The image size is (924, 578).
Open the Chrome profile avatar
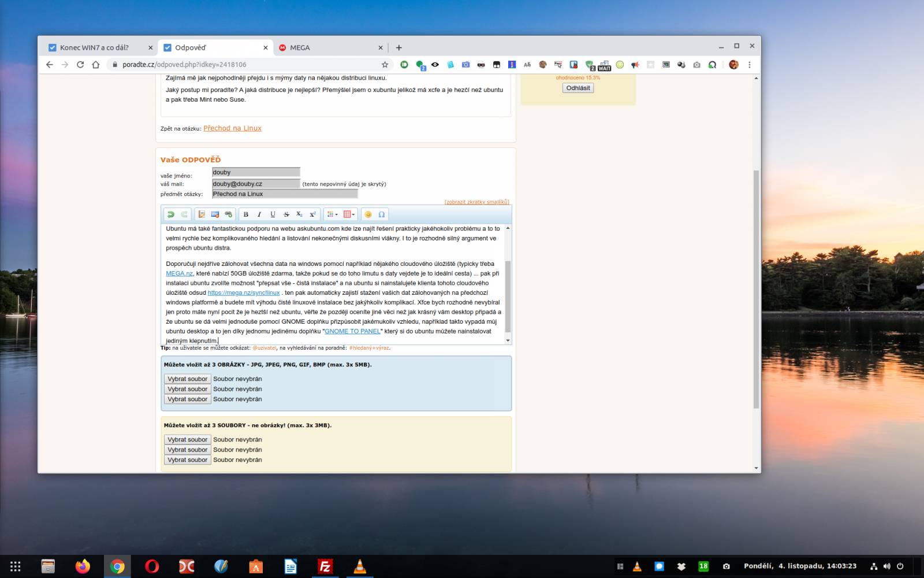coord(733,65)
